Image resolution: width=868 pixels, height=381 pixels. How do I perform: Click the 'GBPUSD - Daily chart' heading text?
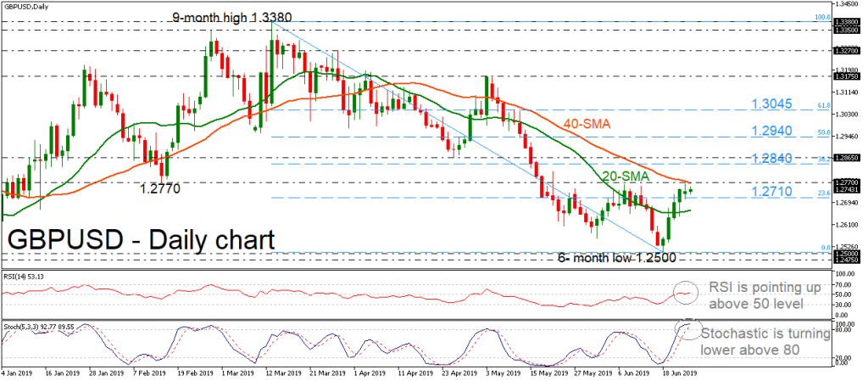click(141, 238)
